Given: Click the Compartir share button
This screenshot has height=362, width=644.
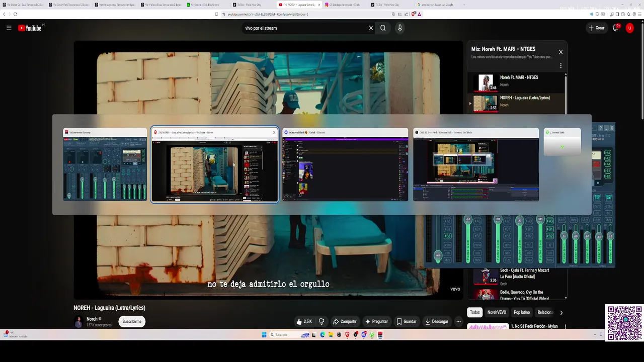Looking at the screenshot, I should (345, 321).
